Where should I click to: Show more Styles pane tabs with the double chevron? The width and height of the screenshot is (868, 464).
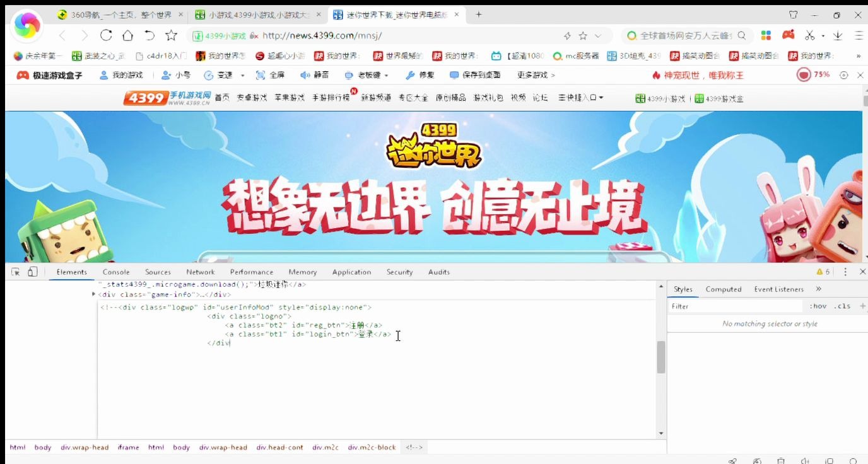(x=818, y=289)
